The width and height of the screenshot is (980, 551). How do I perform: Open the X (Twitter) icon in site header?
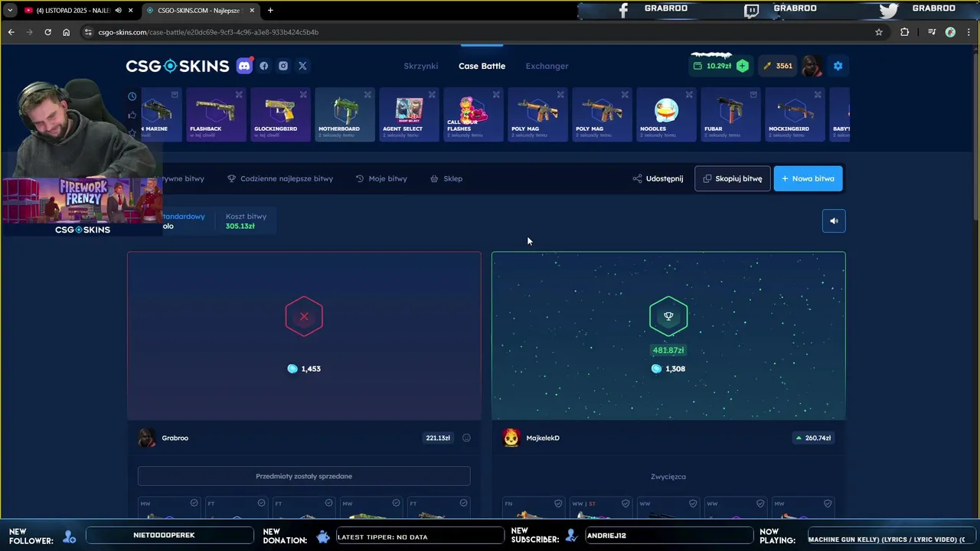click(x=302, y=66)
